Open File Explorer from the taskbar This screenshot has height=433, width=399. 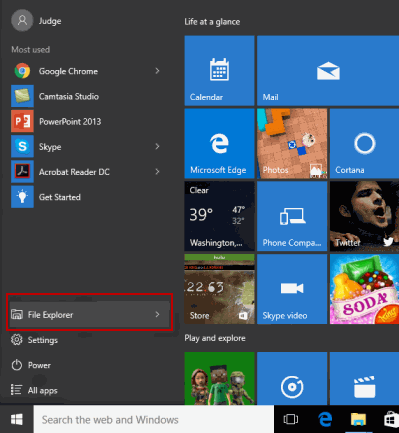tap(358, 419)
